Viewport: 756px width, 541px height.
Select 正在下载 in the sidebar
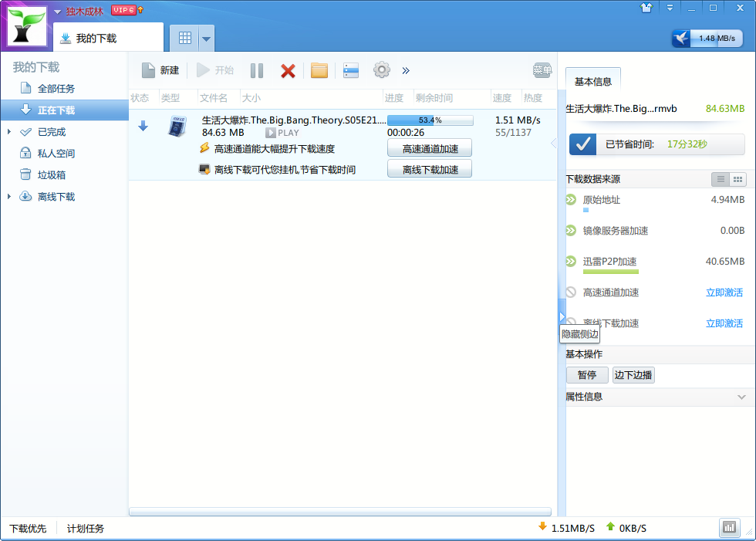click(x=65, y=110)
